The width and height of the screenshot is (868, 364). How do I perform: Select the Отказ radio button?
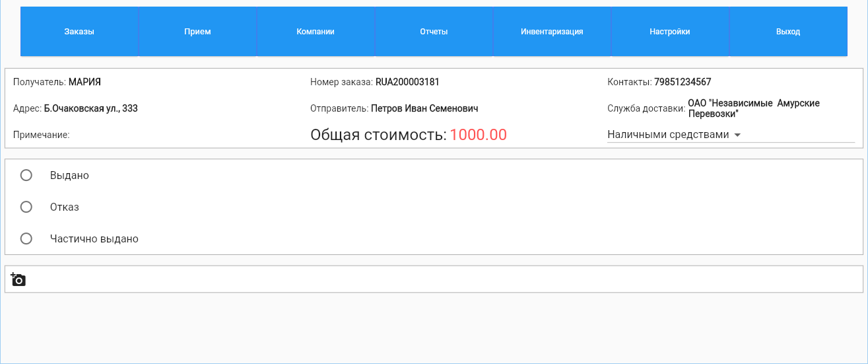[x=26, y=207]
